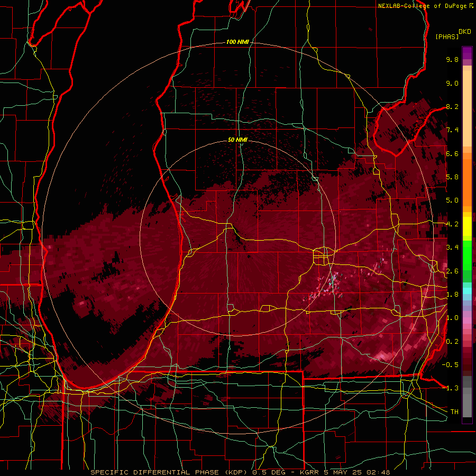Image resolution: width=476 pixels, height=476 pixels.
Task: Click the [PHAS] legend heading
Action: pyautogui.click(x=447, y=36)
